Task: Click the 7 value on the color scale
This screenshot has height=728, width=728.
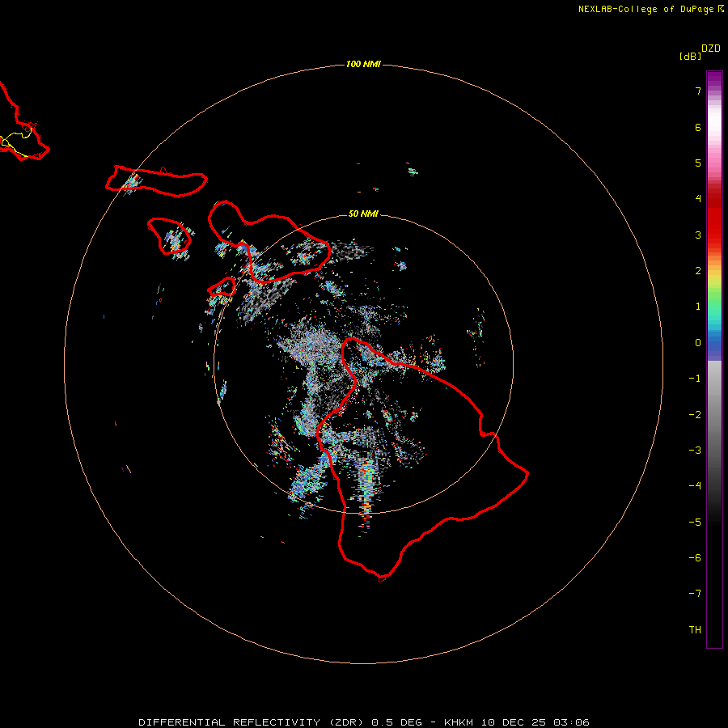Action: coord(698,91)
